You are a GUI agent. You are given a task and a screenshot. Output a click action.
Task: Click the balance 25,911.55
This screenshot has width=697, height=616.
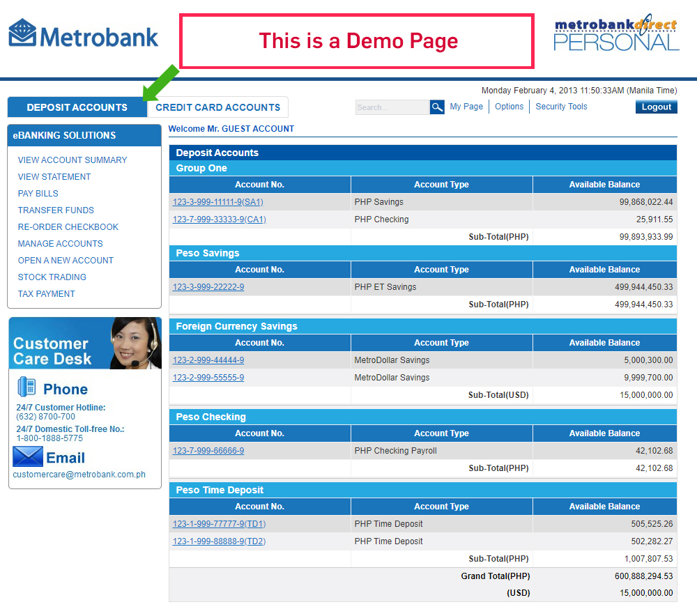point(654,219)
